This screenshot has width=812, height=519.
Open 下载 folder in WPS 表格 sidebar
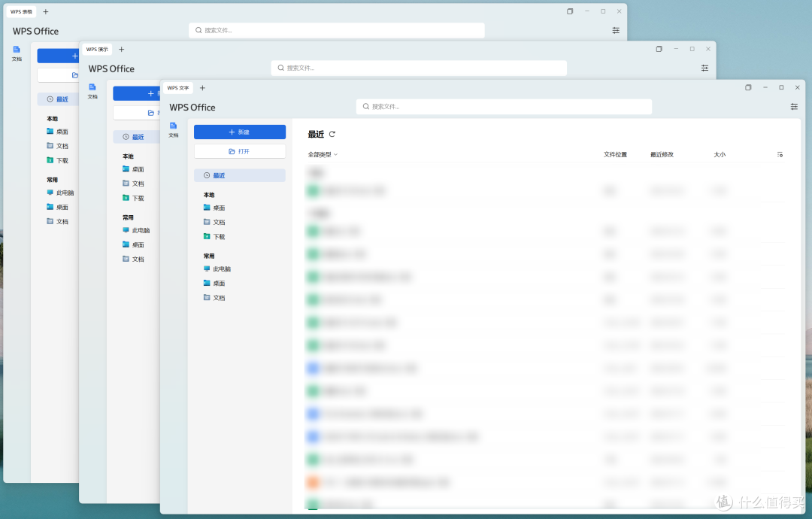pos(57,160)
